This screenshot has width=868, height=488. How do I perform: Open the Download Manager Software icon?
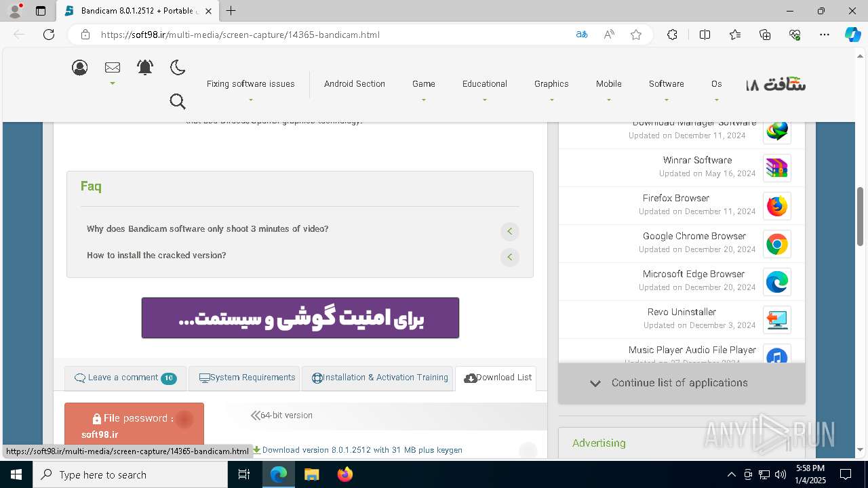(x=777, y=130)
